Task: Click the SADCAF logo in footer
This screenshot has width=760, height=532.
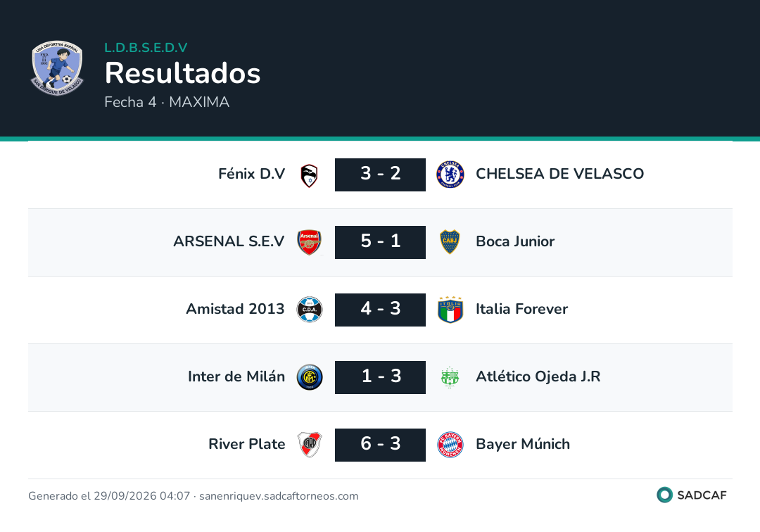Action: click(x=692, y=495)
